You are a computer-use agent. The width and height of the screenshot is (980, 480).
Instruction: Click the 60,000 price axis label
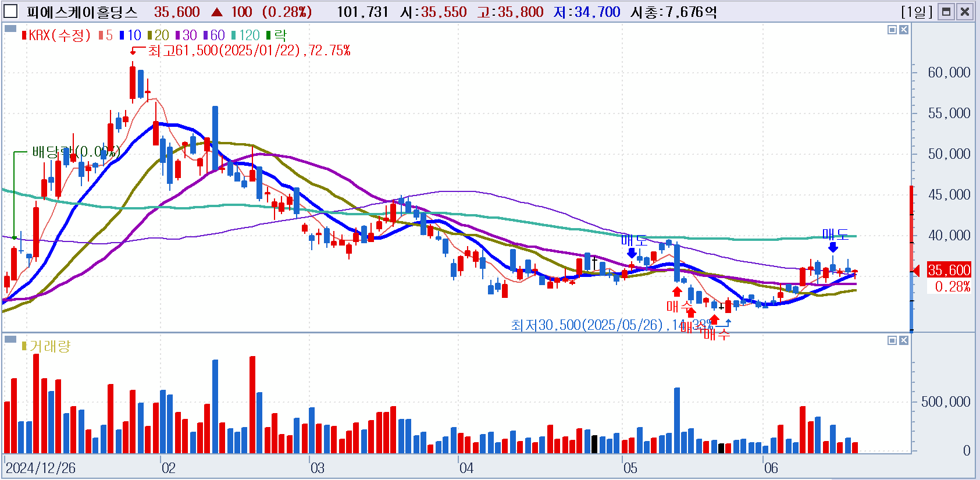pyautogui.click(x=949, y=73)
